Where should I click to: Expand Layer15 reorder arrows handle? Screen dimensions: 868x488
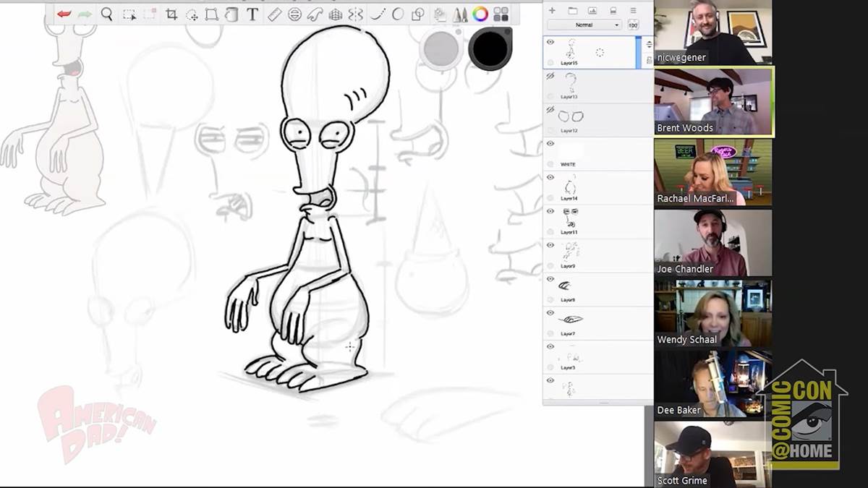point(648,44)
